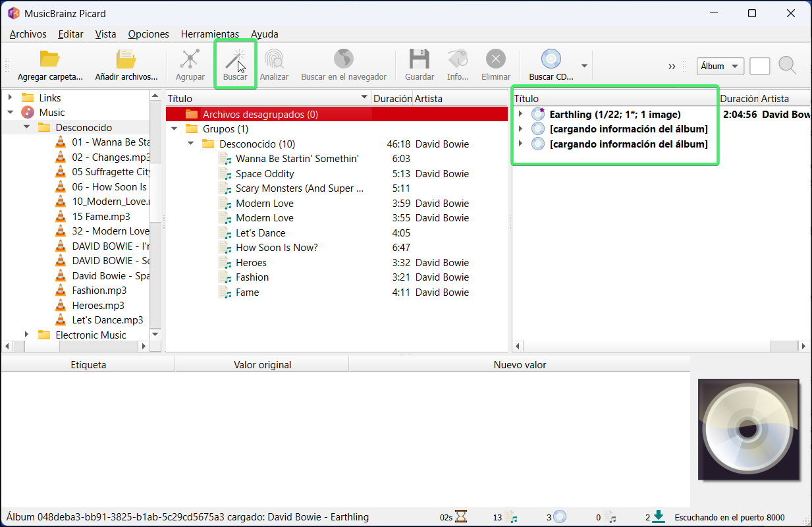Expand the Links folder in tree
The height and width of the screenshot is (527, 812).
click(x=10, y=97)
